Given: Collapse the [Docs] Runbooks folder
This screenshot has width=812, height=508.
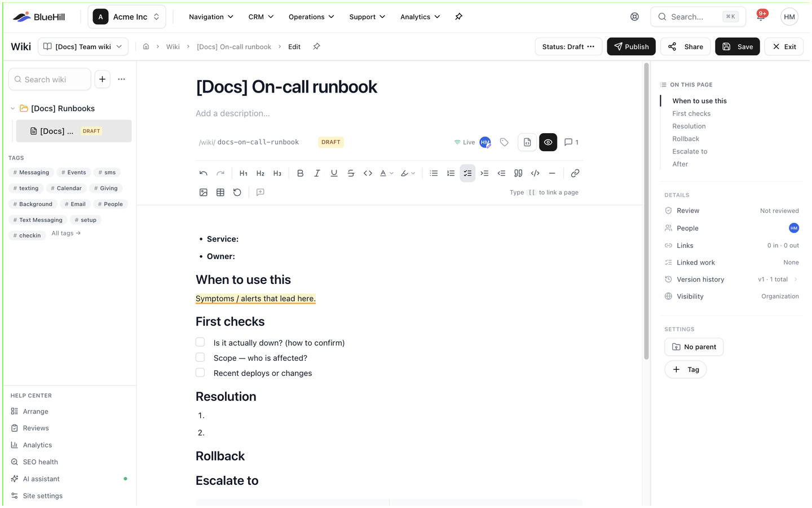Looking at the screenshot, I should tap(13, 108).
